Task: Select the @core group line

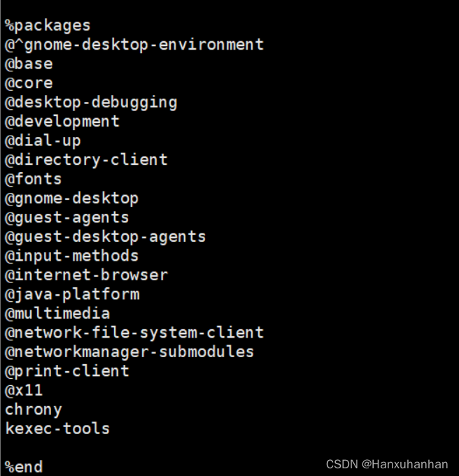Action: point(29,83)
